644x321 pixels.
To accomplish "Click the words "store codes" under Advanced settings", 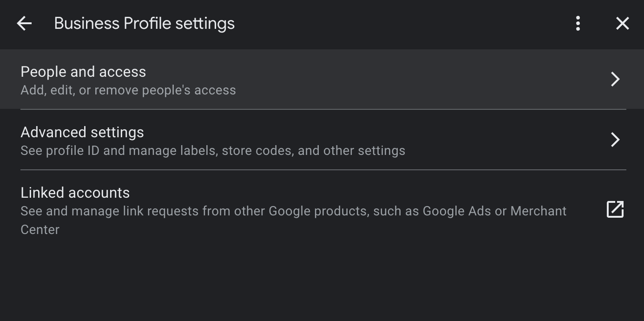I will tap(257, 151).
